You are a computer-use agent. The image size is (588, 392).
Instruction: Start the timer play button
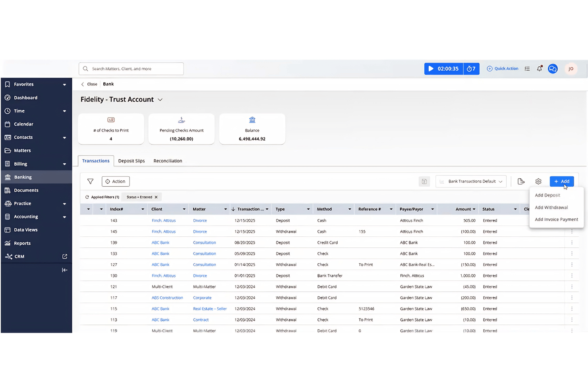coord(431,69)
